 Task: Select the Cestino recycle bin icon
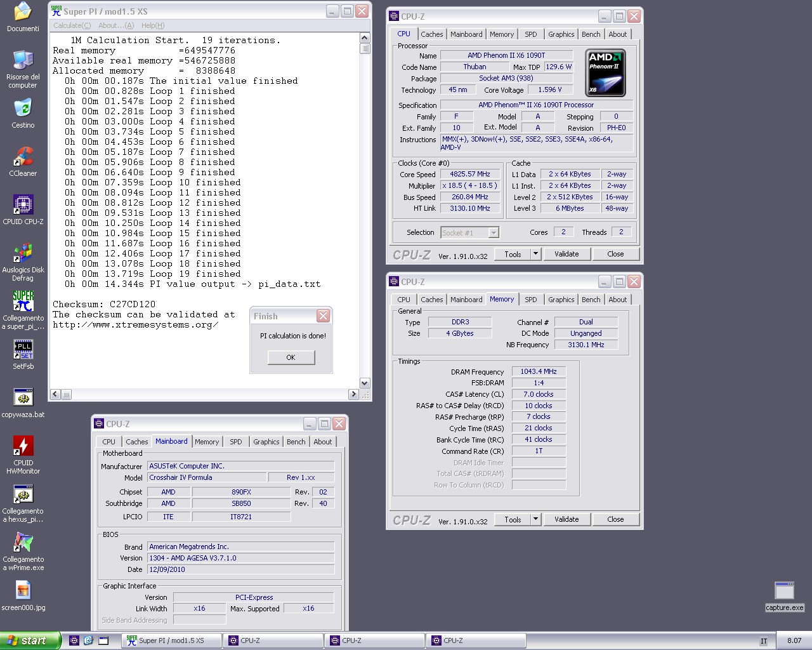[23, 114]
